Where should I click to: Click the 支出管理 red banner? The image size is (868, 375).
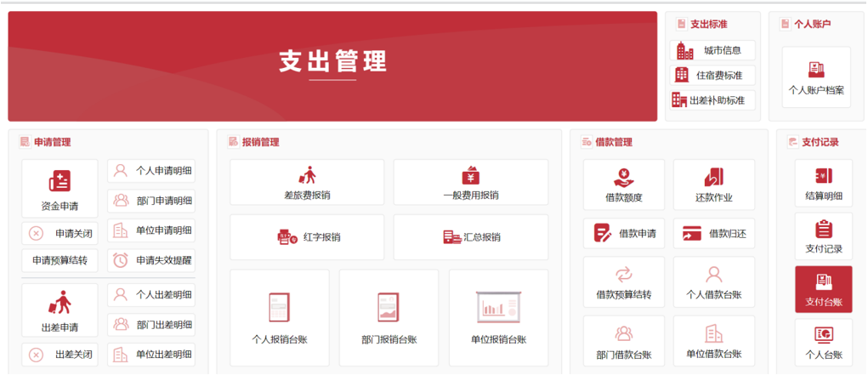332,65
